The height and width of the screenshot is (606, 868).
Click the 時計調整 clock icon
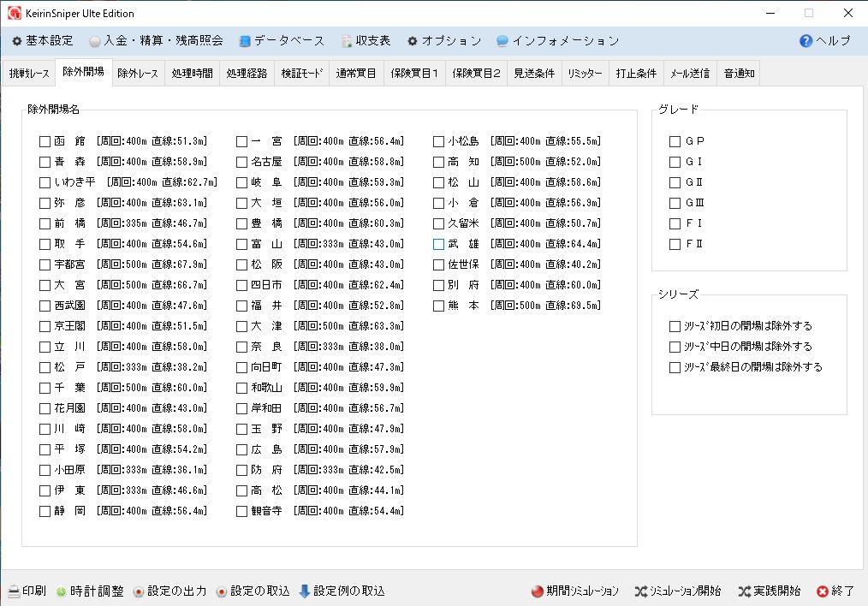point(61,591)
